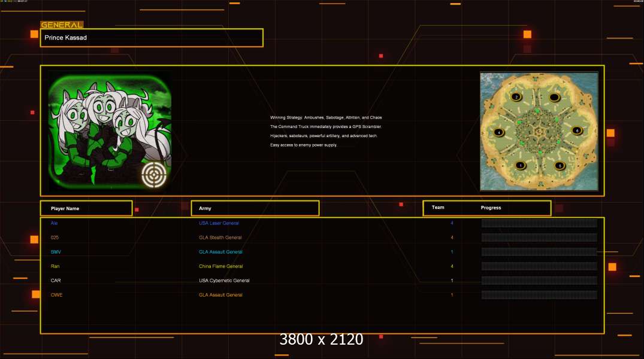The height and width of the screenshot is (359, 644).
Task: Select player BMV in the list
Action: 56,252
